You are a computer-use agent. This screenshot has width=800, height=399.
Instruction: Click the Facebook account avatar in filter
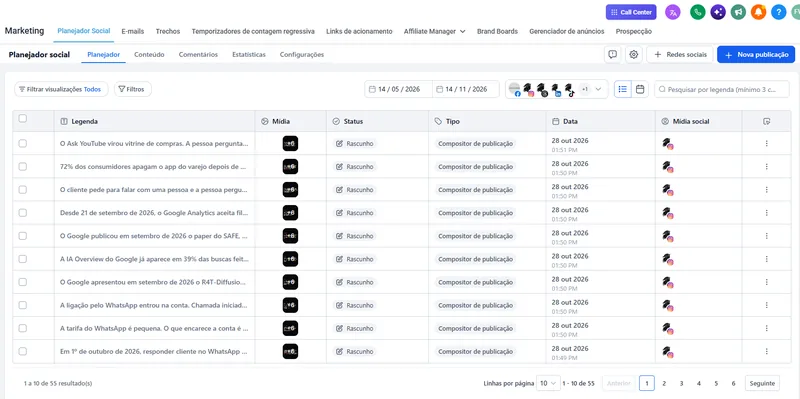[515, 89]
